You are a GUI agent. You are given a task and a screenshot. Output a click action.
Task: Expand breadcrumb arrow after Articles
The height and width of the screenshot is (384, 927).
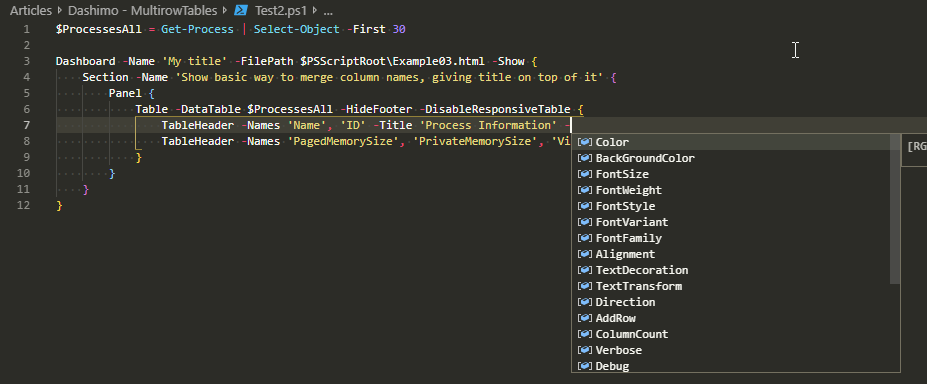[60, 11]
